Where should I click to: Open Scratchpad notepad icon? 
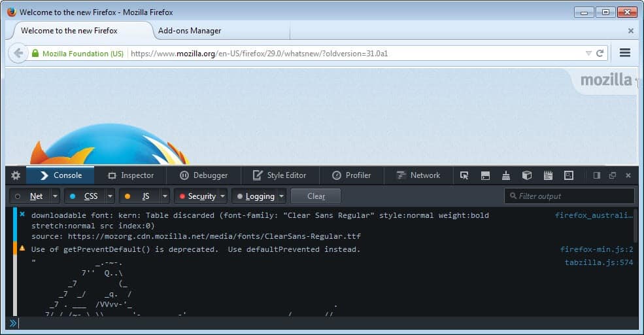(548, 175)
